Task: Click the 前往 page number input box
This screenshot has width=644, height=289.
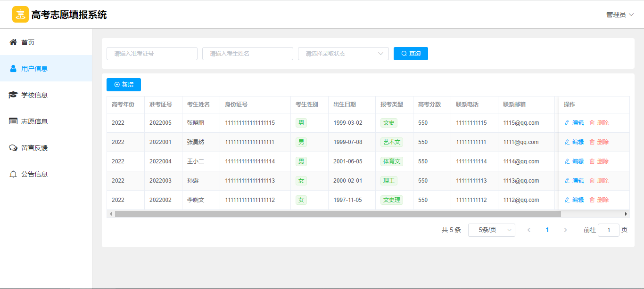Action: [608, 230]
